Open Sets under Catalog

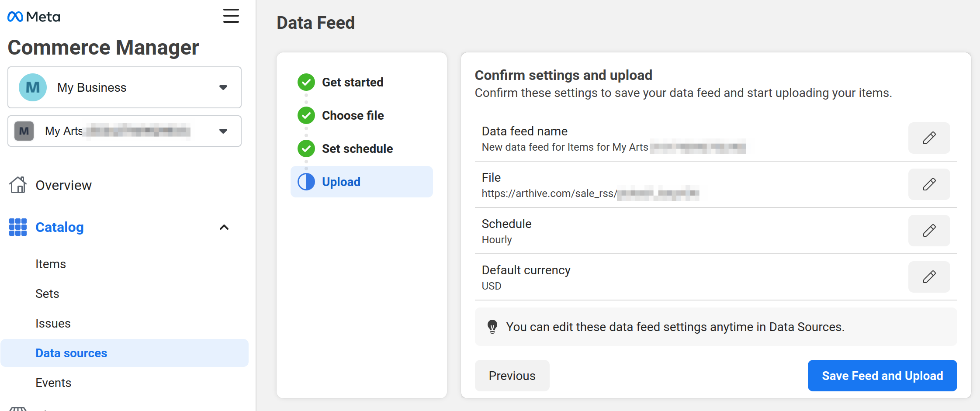(47, 294)
